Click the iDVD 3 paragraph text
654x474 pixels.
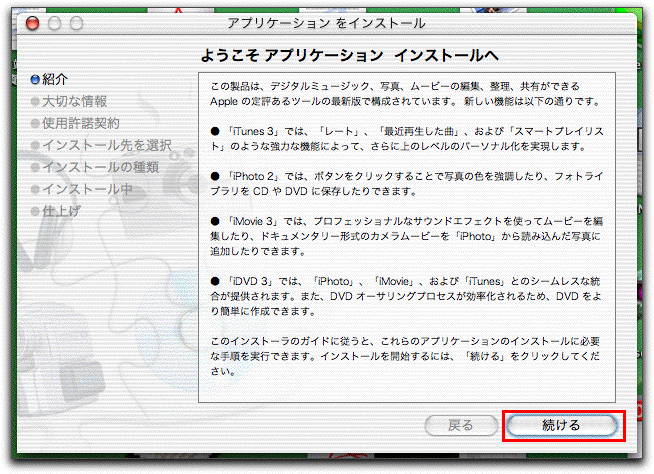(x=406, y=296)
